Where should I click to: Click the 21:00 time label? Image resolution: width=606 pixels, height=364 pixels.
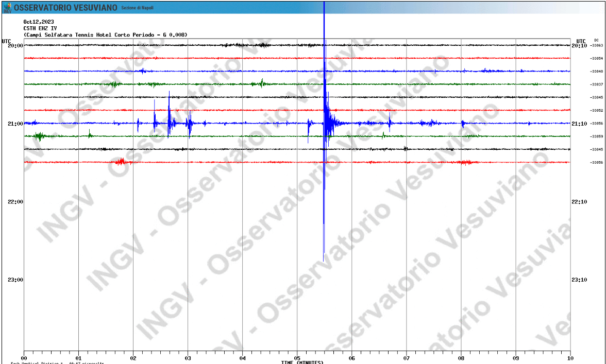point(15,124)
